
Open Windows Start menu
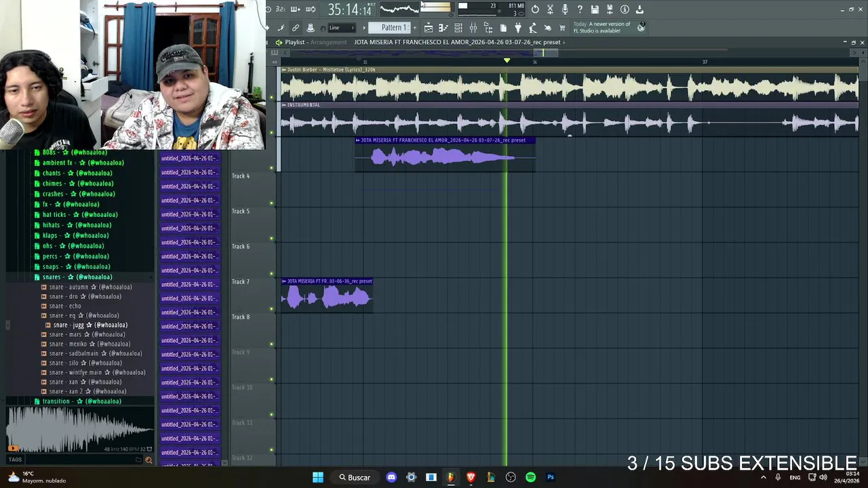coord(317,477)
